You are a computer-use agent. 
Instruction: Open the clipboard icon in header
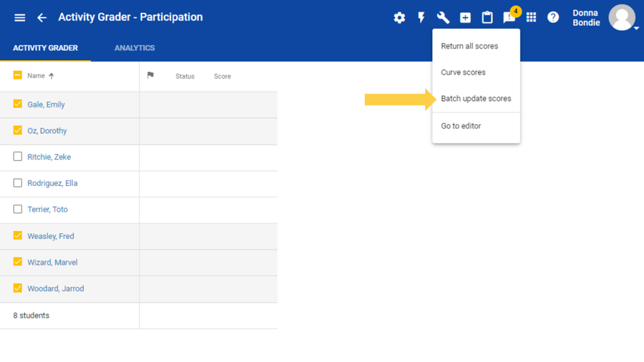pyautogui.click(x=487, y=18)
